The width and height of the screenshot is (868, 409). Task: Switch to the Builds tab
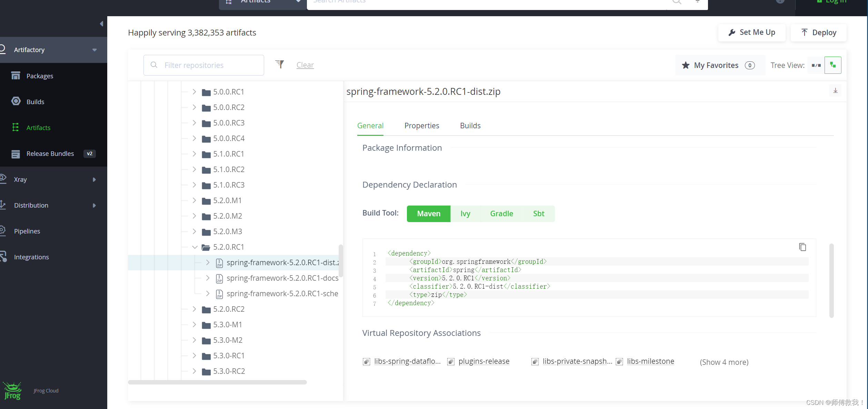click(470, 126)
